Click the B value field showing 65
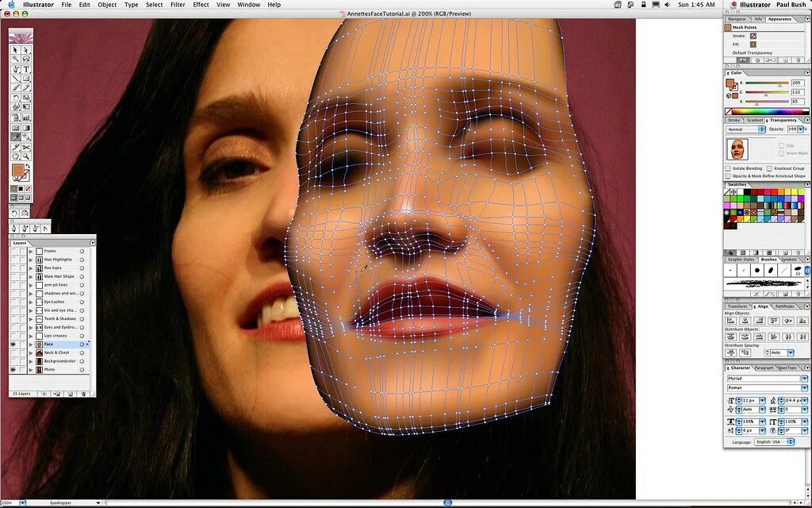Screen dimensions: 812x508 (798, 102)
